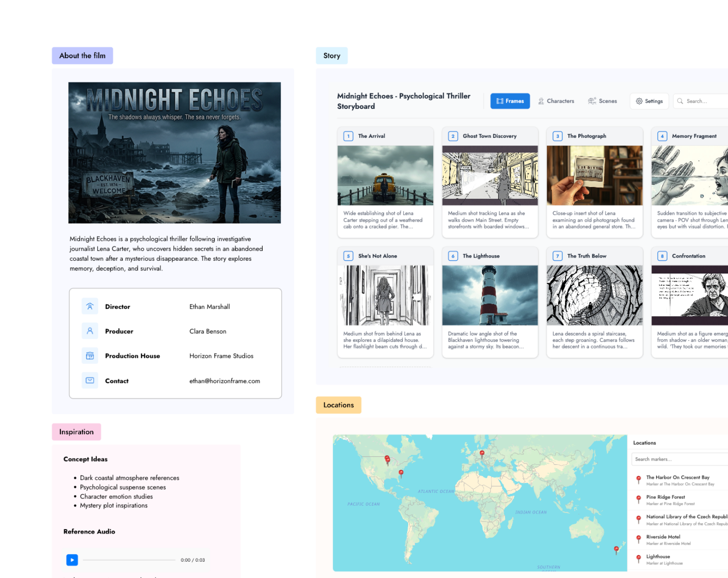This screenshot has width=728, height=578.
Task: Click the Story section label
Action: click(332, 56)
